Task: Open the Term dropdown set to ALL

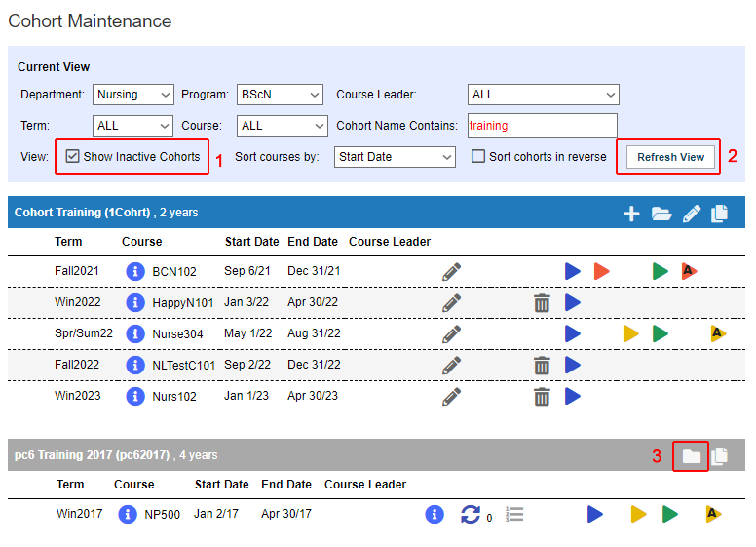Action: coord(132,126)
